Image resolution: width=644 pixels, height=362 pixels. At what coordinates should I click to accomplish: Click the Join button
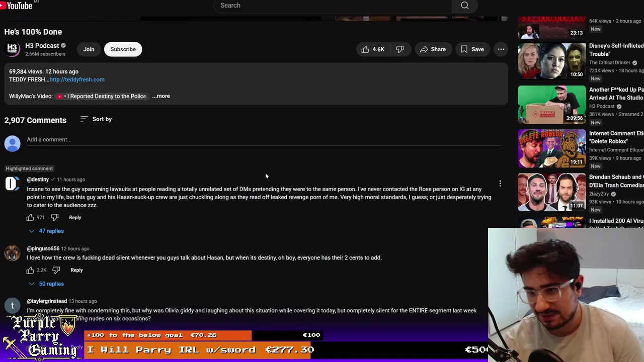(x=89, y=49)
